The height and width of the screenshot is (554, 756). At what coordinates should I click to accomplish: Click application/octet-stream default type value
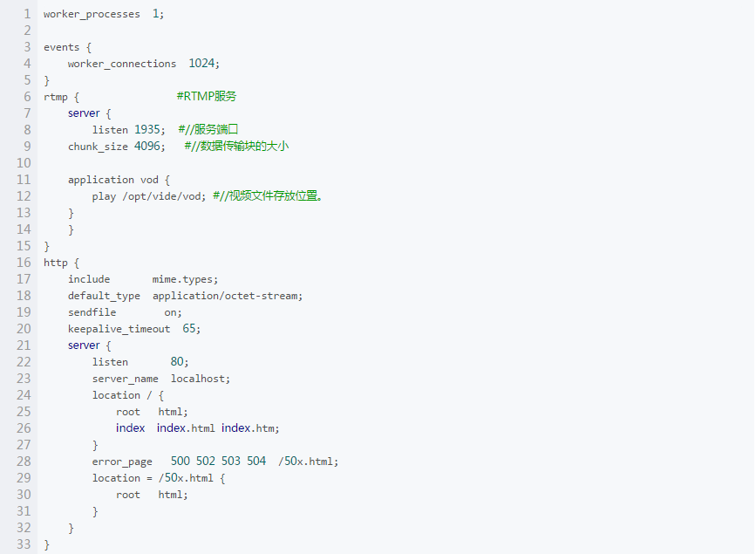[x=226, y=296]
